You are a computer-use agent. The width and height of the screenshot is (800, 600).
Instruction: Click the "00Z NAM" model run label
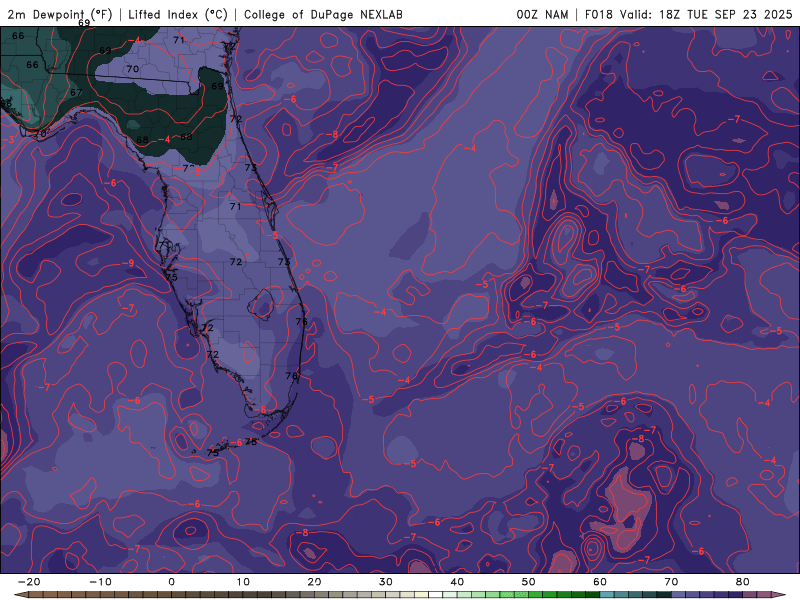pyautogui.click(x=542, y=15)
